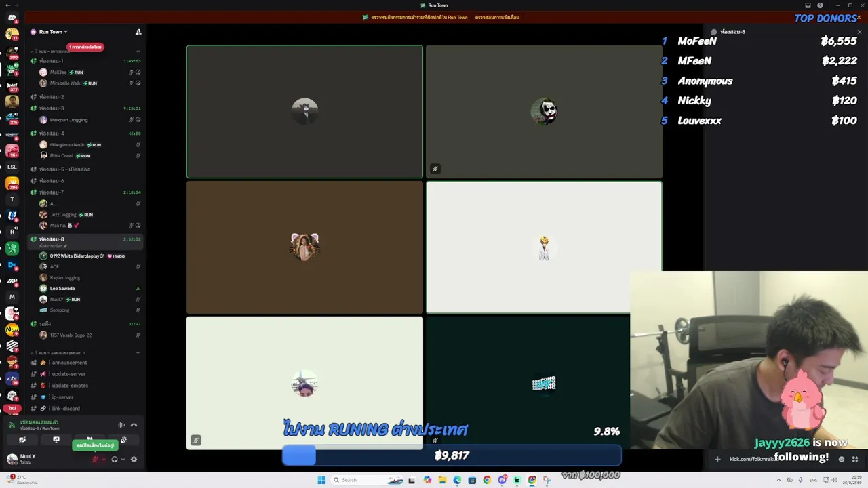The image size is (868, 488).
Task: Click user Kapao Jogging in voice list
Action: [x=90, y=278]
